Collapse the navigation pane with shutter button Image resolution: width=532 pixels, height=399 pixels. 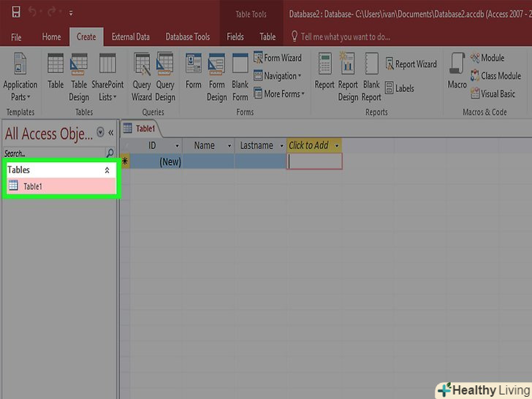[111, 132]
